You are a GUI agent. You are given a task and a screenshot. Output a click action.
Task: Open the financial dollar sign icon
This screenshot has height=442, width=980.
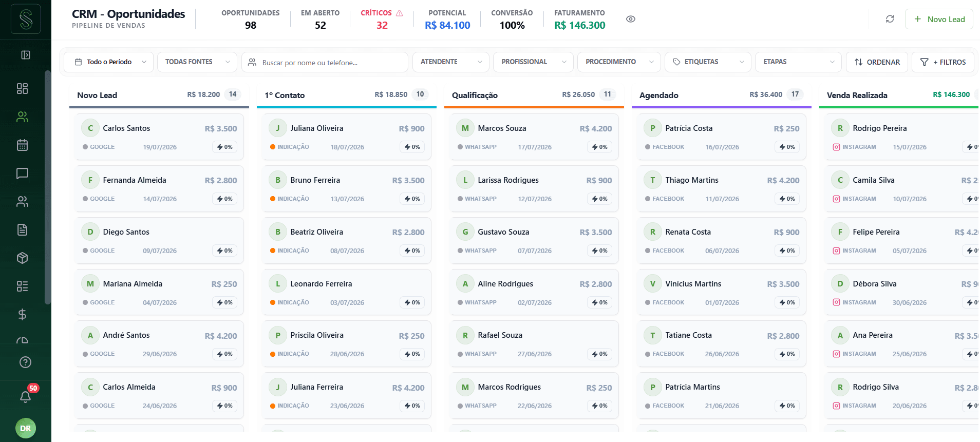pos(22,314)
